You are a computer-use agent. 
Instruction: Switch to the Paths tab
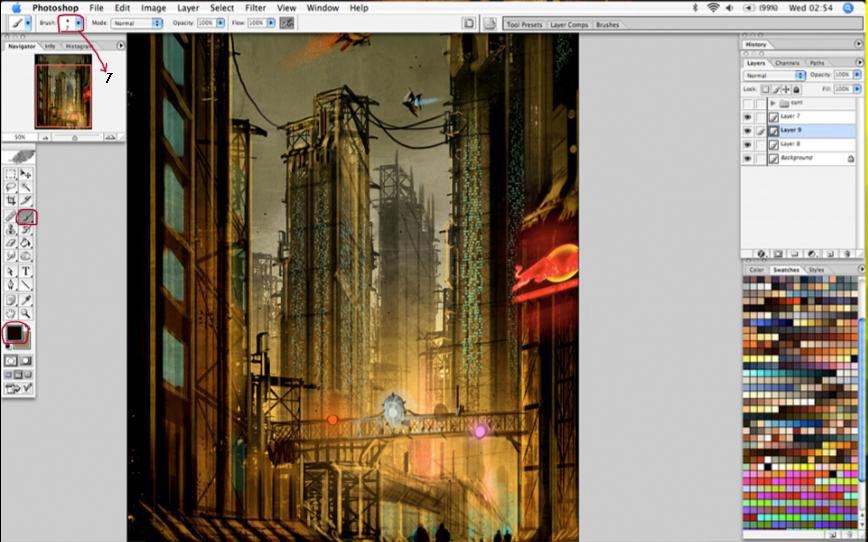tap(817, 63)
